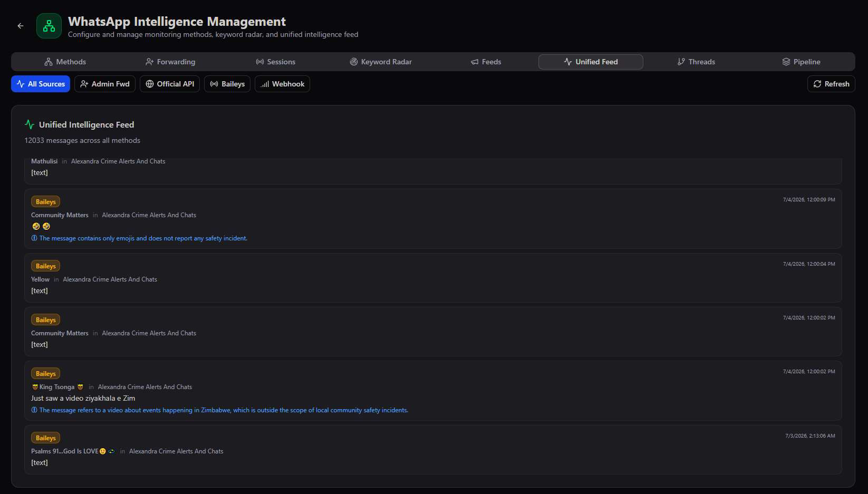Image resolution: width=868 pixels, height=494 pixels.
Task: Click Baileys badge on the 12:00:09 PM message
Action: [x=45, y=202]
